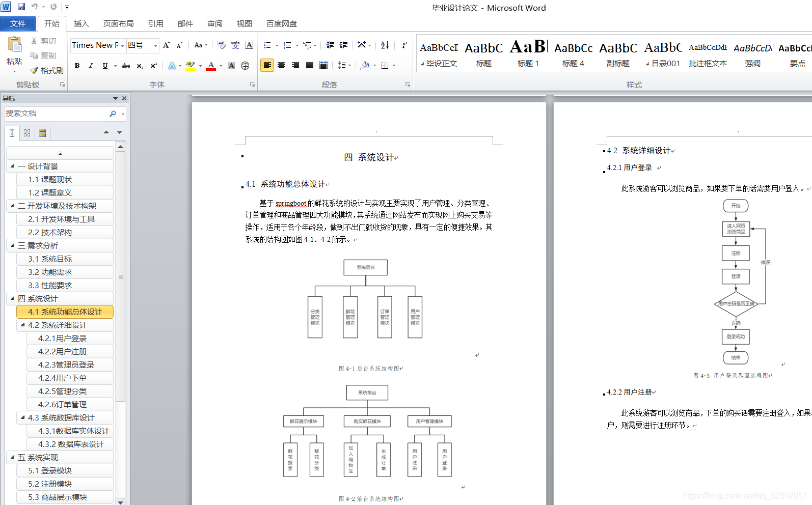Toggle Strikethrough formatting

click(x=126, y=66)
